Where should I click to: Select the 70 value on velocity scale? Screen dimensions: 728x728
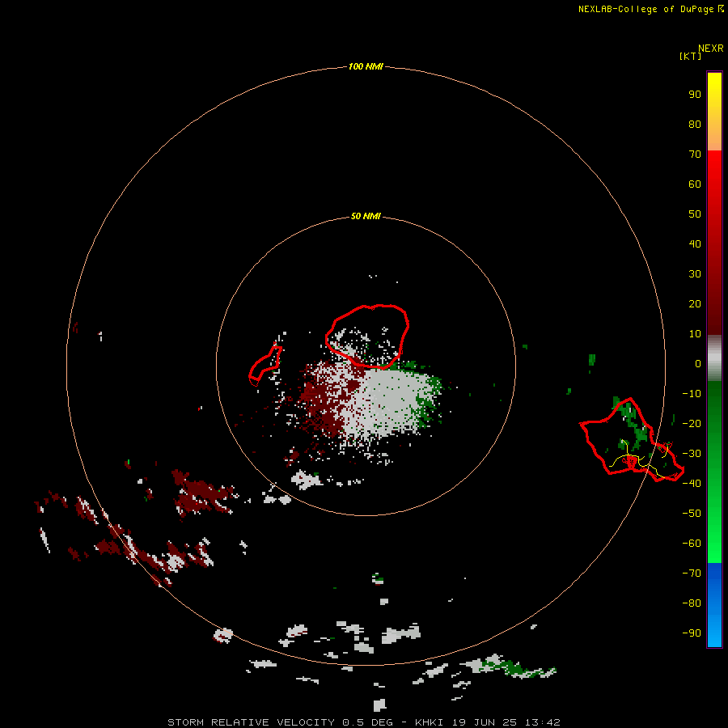click(695, 154)
